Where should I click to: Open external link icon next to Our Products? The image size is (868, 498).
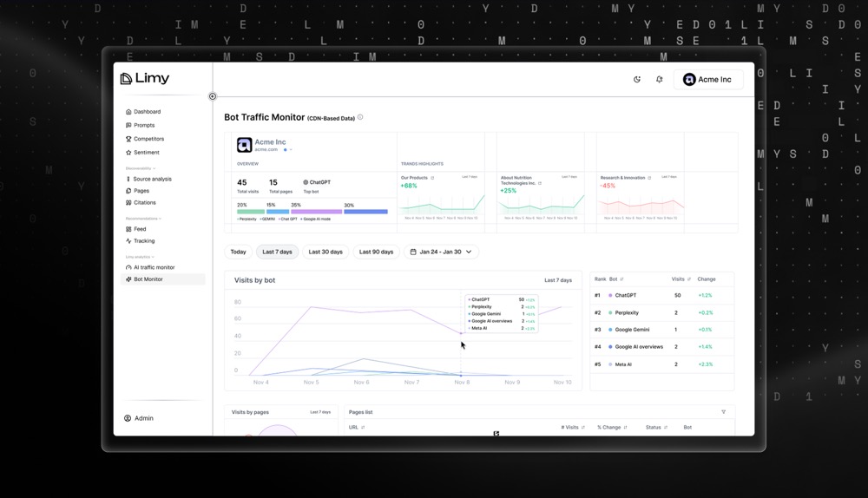[x=432, y=178]
